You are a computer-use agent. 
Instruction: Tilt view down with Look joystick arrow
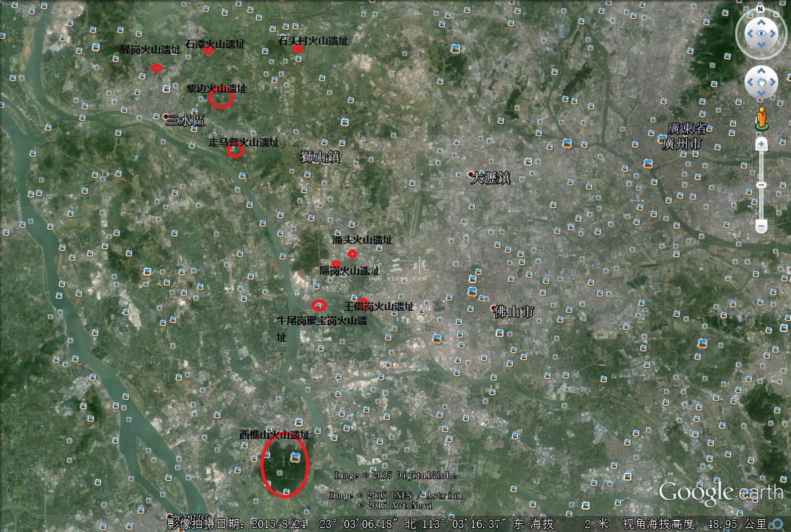pyautogui.click(x=761, y=45)
